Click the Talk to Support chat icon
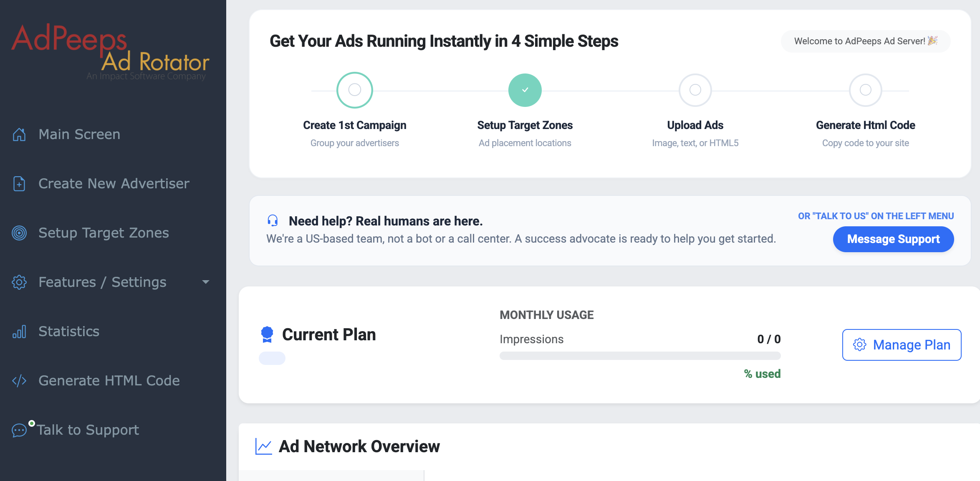The width and height of the screenshot is (980, 481). click(x=19, y=430)
